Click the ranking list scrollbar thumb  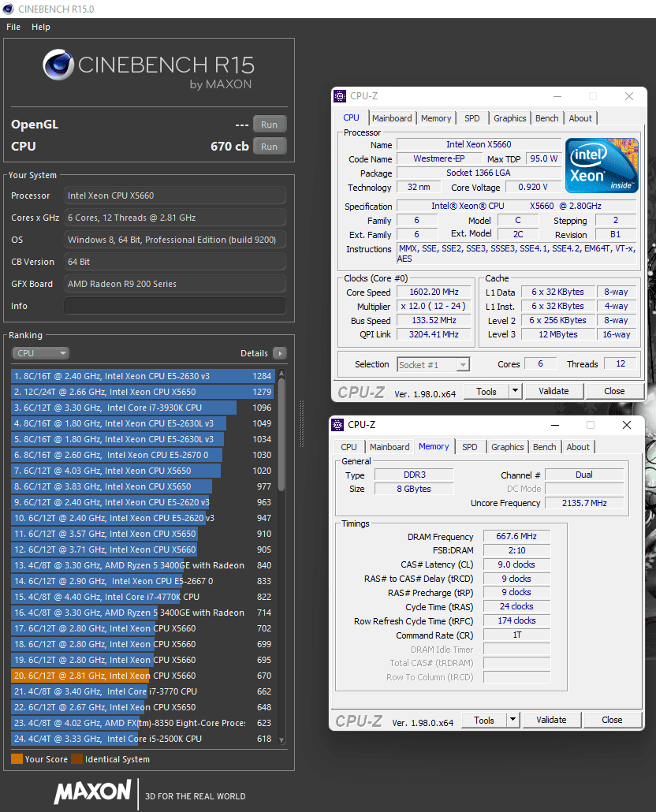(281, 435)
